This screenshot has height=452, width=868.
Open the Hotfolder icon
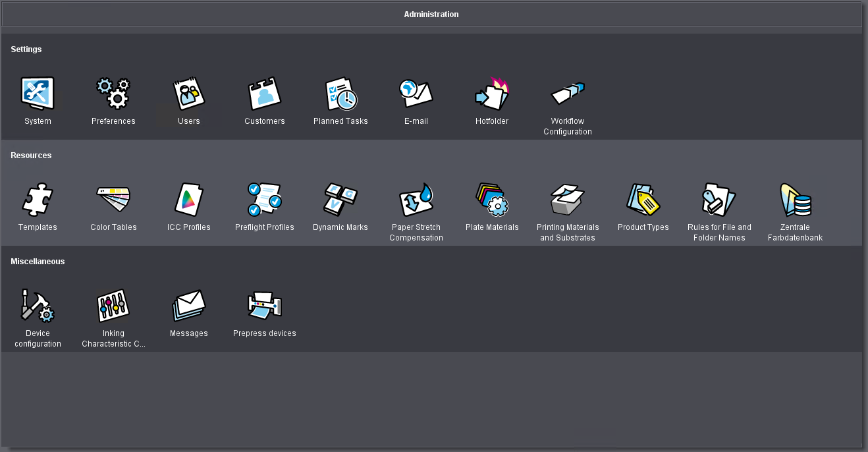pyautogui.click(x=492, y=94)
